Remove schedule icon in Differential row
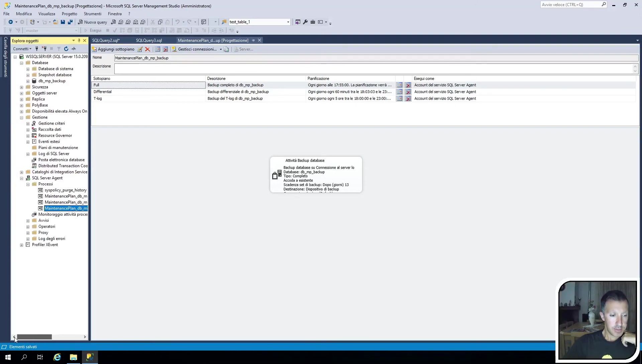 (x=408, y=92)
